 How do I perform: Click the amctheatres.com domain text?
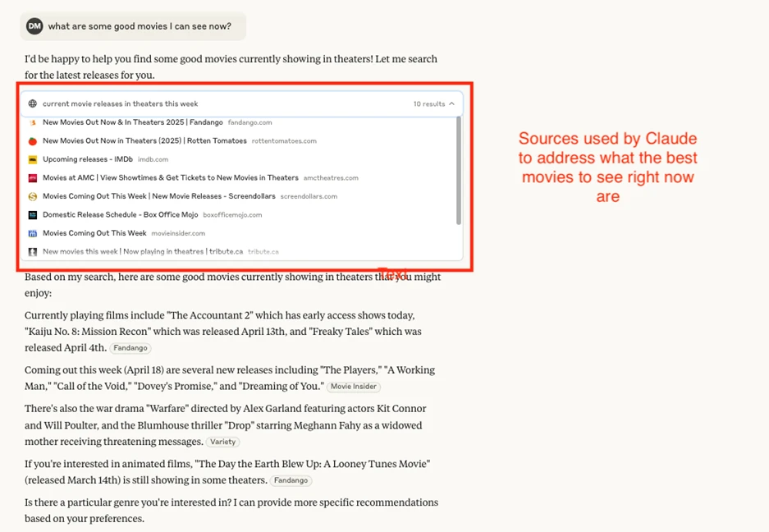click(x=331, y=178)
